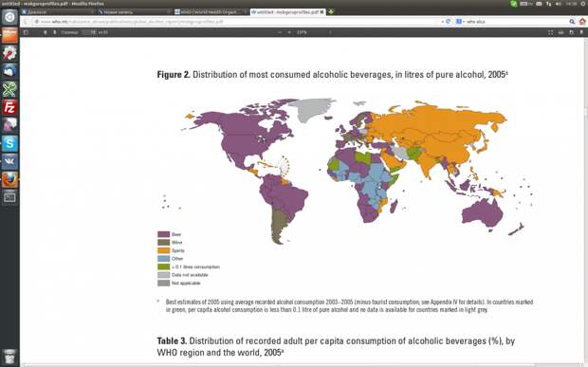
Task: Click the Firefox back button
Action: pyautogui.click(x=26, y=22)
